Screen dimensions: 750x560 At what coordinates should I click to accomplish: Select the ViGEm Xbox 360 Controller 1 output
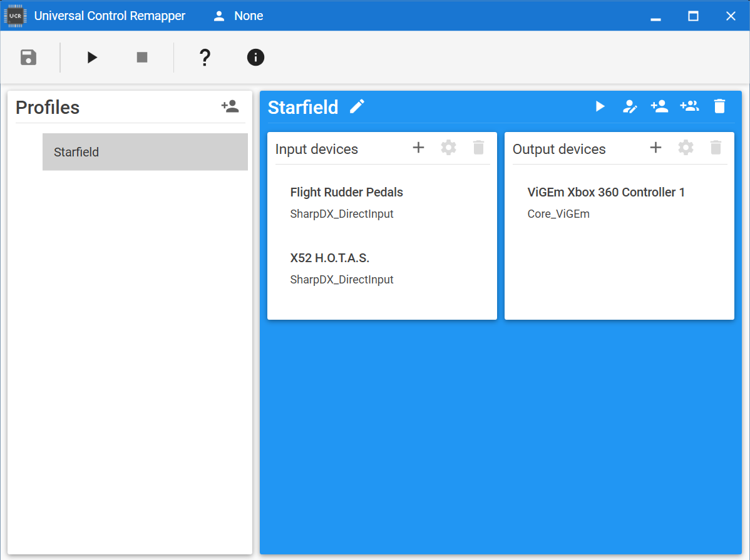(x=619, y=203)
